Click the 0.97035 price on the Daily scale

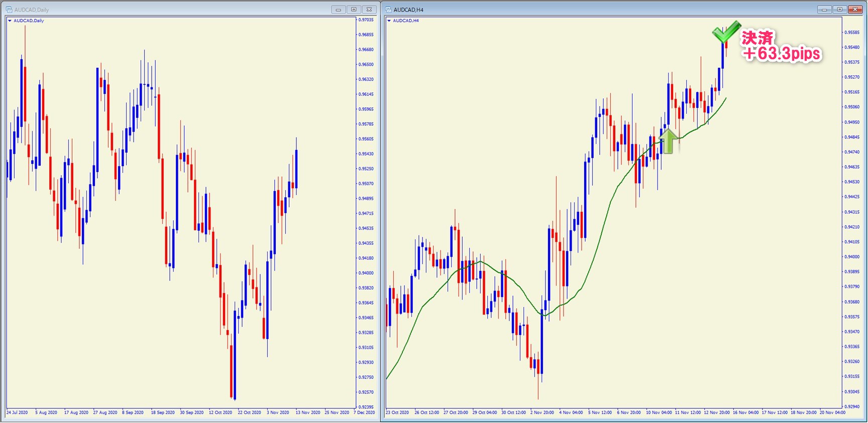pyautogui.click(x=366, y=20)
